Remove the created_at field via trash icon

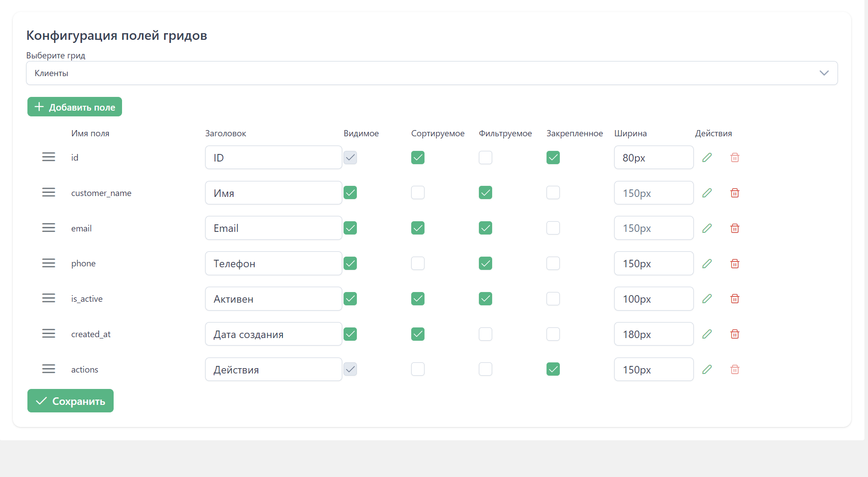[x=734, y=334]
